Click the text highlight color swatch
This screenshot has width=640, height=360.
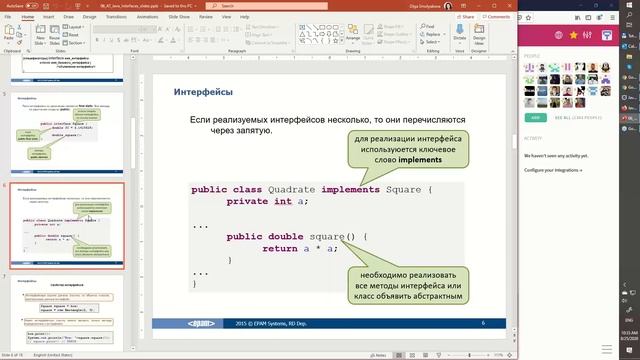click(x=161, y=40)
